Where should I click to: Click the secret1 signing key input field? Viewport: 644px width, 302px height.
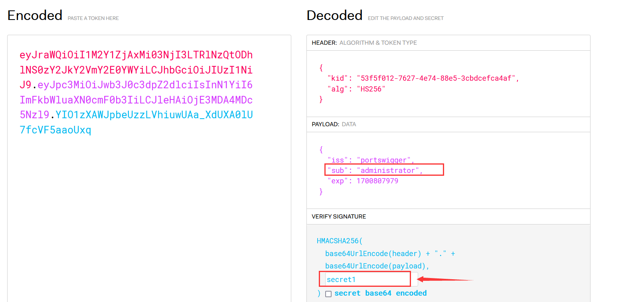(x=371, y=279)
